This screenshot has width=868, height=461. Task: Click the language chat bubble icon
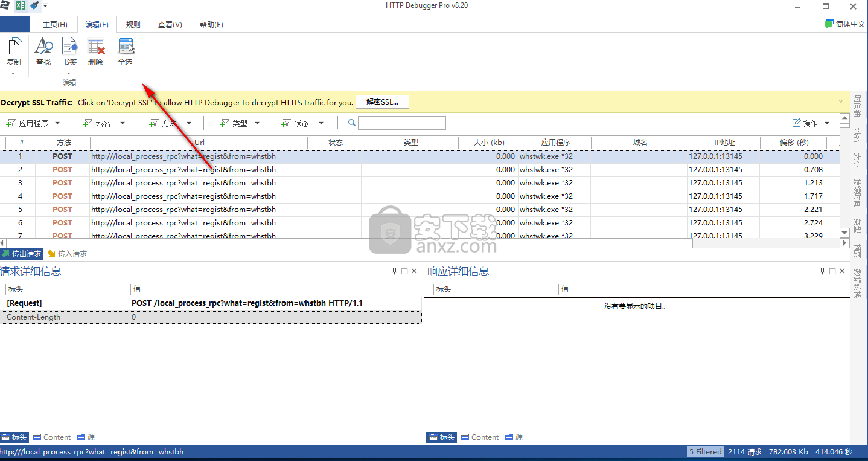pyautogui.click(x=829, y=24)
